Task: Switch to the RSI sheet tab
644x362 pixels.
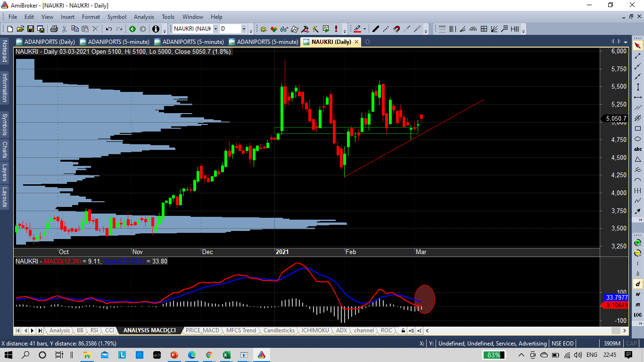Action: click(x=94, y=330)
